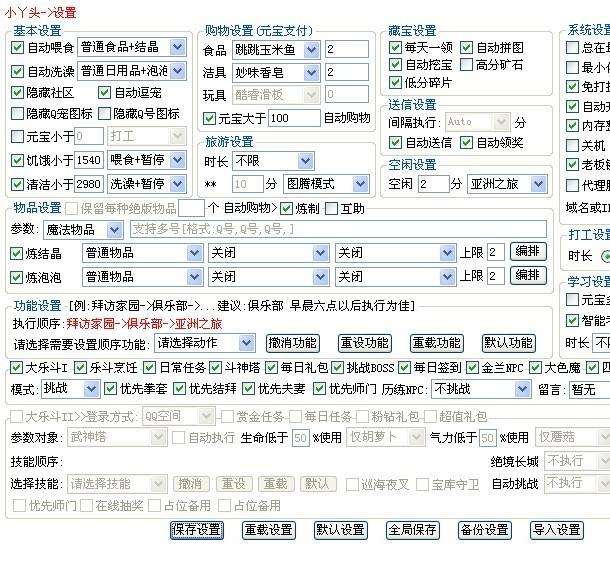
Task: Click the 保存设置 button
Action: tap(197, 530)
